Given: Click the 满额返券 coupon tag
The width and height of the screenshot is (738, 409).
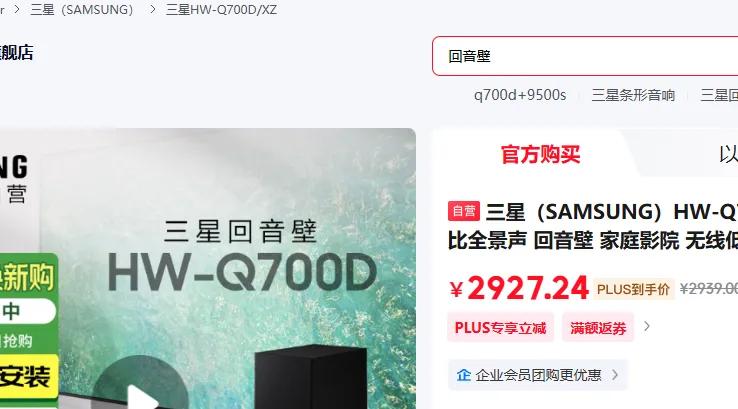Looking at the screenshot, I should pyautogui.click(x=598, y=327).
